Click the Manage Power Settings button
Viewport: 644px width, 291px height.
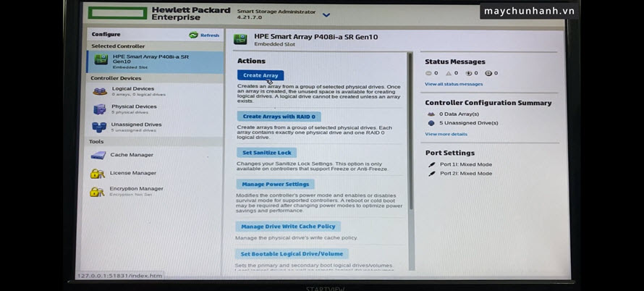pyautogui.click(x=275, y=184)
